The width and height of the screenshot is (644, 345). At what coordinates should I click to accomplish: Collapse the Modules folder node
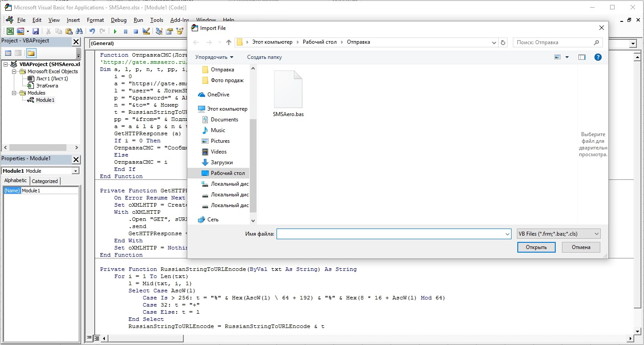pos(14,93)
